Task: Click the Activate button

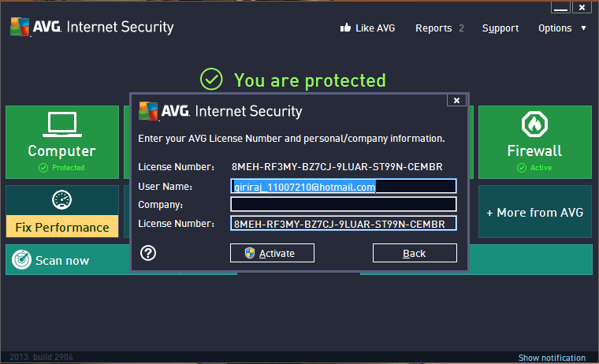Action: tap(272, 253)
